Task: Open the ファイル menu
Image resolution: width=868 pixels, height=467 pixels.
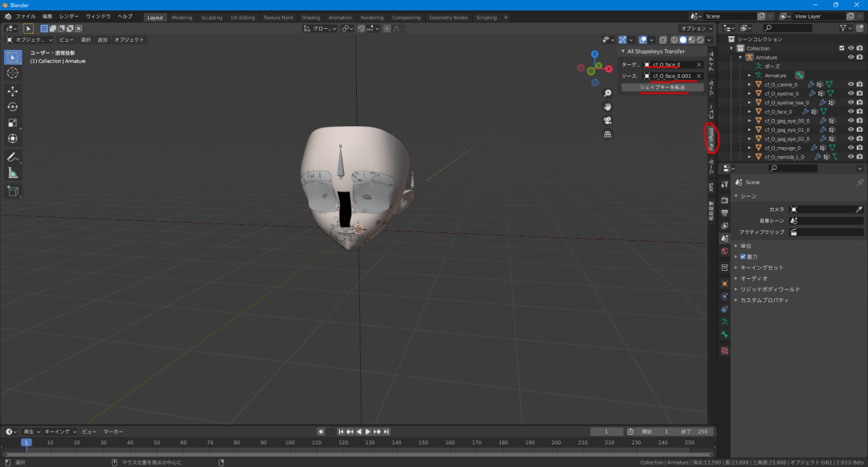Action: [26, 17]
